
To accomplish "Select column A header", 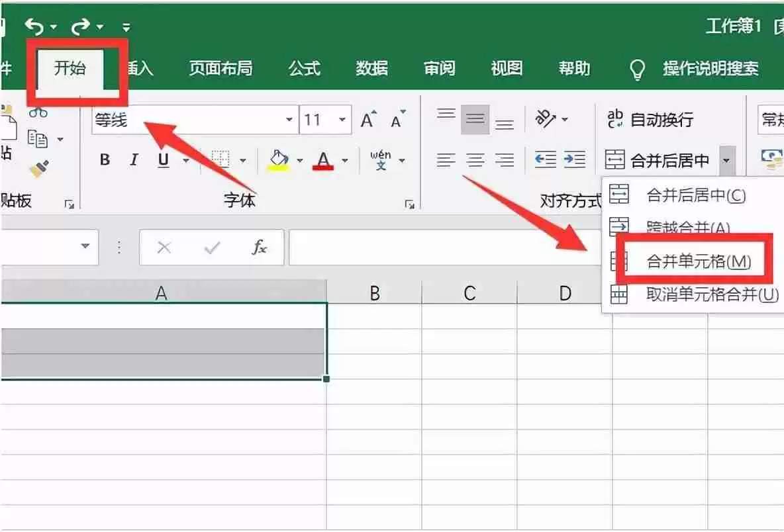I will tap(163, 292).
